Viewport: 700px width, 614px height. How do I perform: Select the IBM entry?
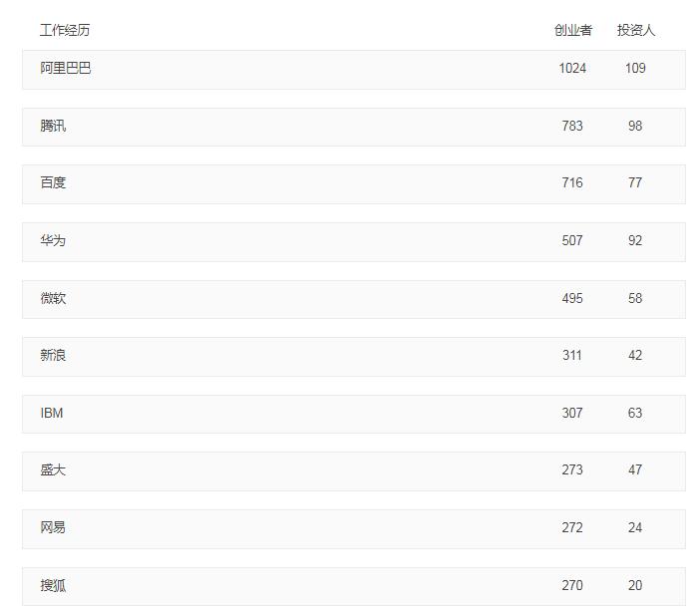pyautogui.click(x=52, y=414)
